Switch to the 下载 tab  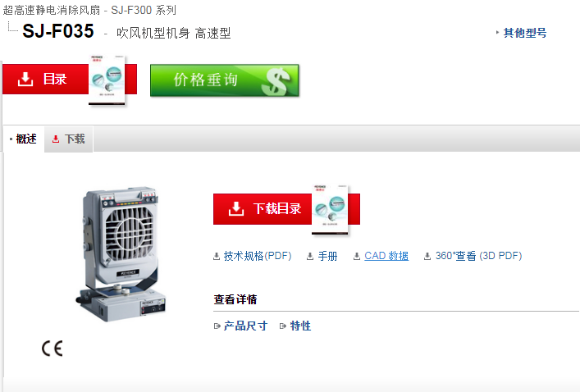[x=69, y=139]
